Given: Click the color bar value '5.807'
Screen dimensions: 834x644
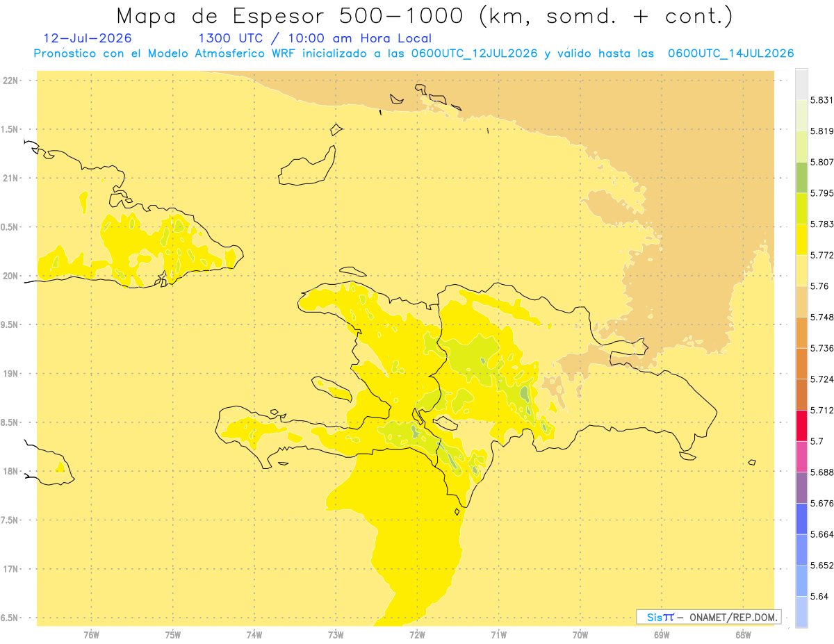Looking at the screenshot, I should click(821, 162).
